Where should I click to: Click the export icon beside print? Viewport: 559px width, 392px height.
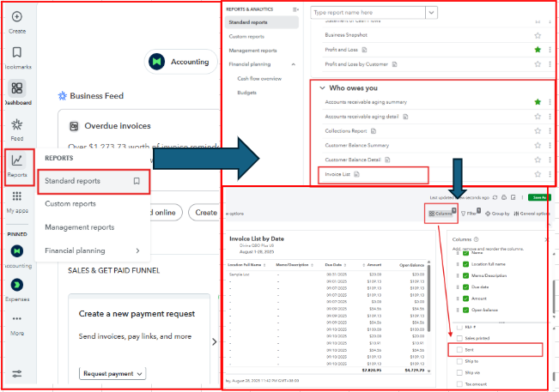[x=513, y=197]
